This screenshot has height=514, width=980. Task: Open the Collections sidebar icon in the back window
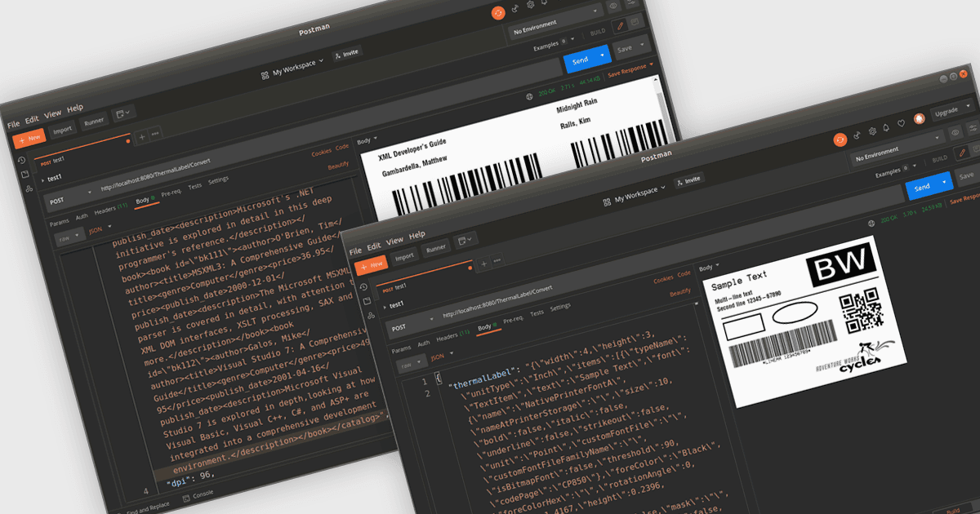click(x=25, y=175)
